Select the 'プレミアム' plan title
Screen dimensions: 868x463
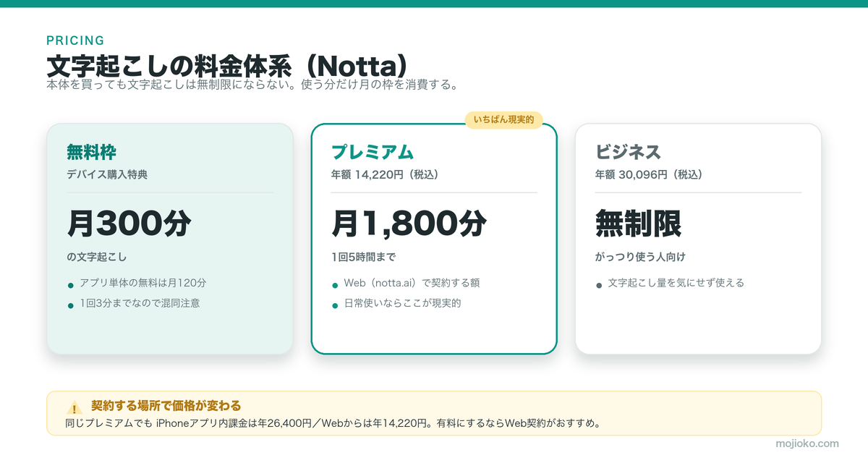click(x=373, y=152)
